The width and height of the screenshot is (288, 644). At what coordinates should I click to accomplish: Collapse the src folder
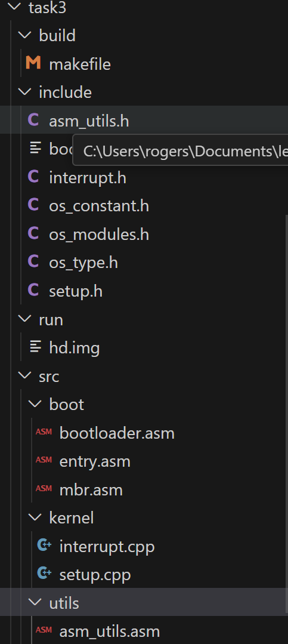(25, 375)
